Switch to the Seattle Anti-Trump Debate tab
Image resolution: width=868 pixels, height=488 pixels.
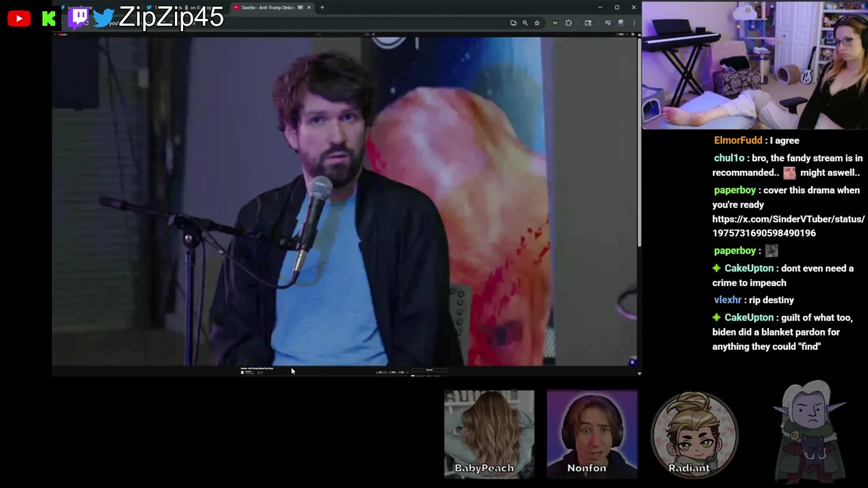click(x=271, y=7)
